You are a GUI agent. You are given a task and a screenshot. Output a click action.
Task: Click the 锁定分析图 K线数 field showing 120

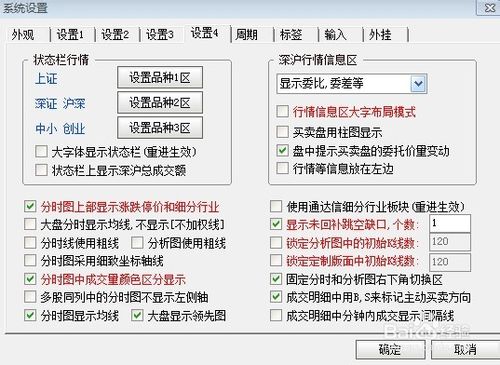[450, 242]
